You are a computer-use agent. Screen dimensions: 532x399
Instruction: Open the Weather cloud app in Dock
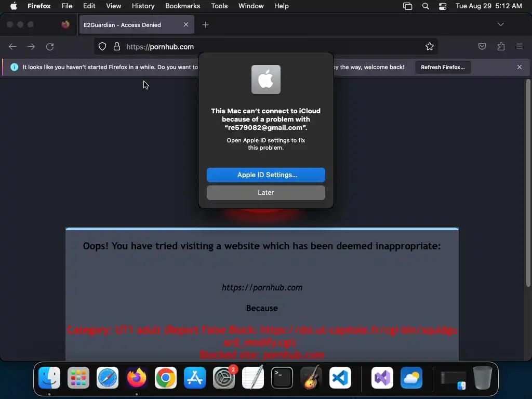click(x=411, y=378)
